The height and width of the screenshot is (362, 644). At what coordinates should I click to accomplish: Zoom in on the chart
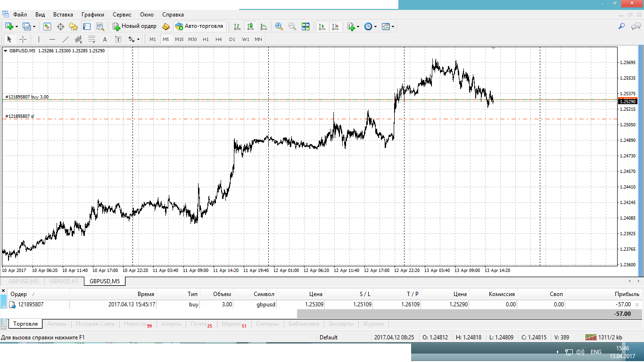point(279,26)
